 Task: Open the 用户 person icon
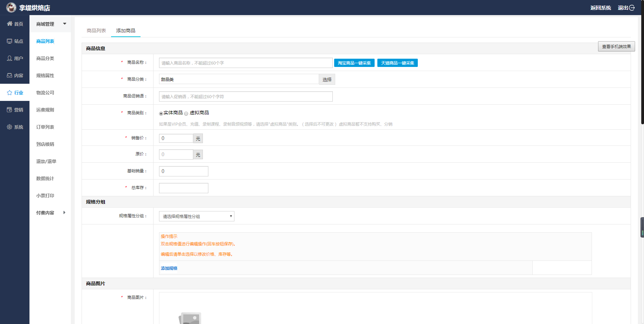(x=10, y=58)
